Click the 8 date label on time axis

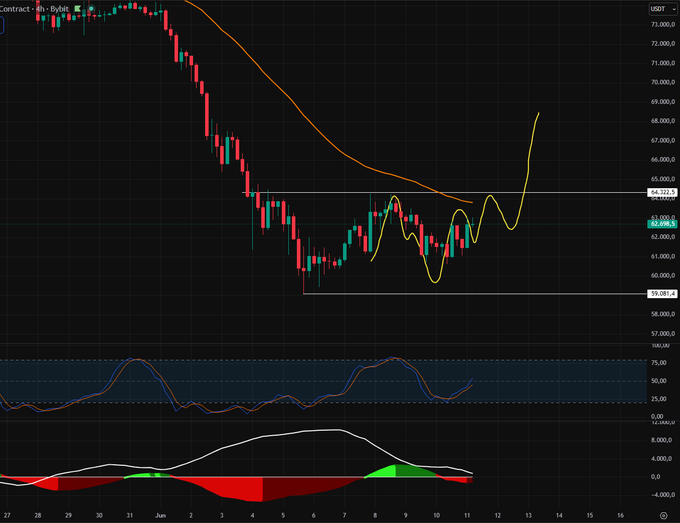point(375,515)
